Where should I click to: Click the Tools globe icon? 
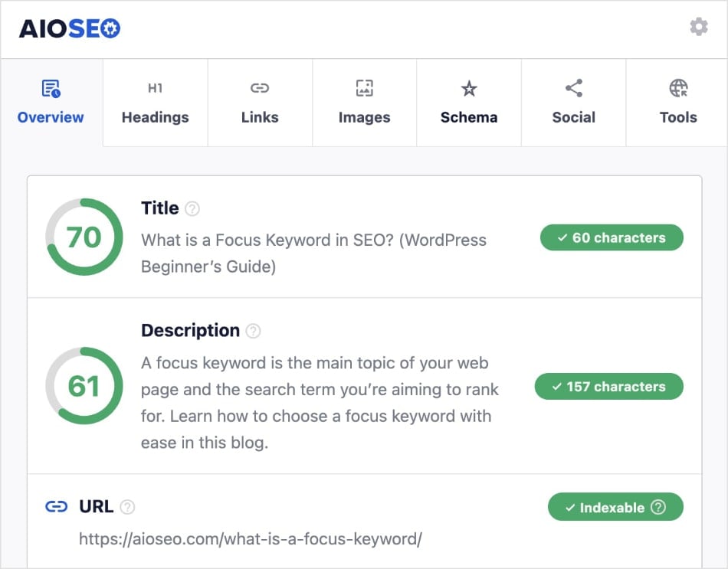pyautogui.click(x=678, y=89)
